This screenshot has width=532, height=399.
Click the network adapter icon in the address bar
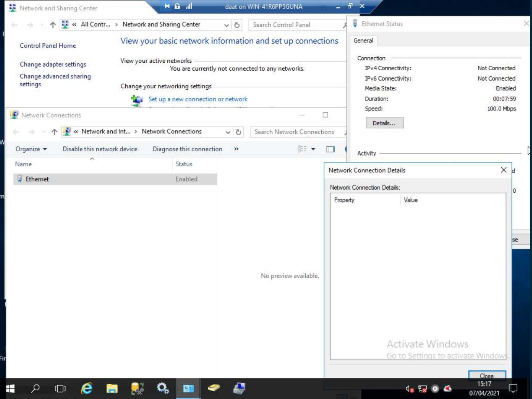[x=67, y=131]
